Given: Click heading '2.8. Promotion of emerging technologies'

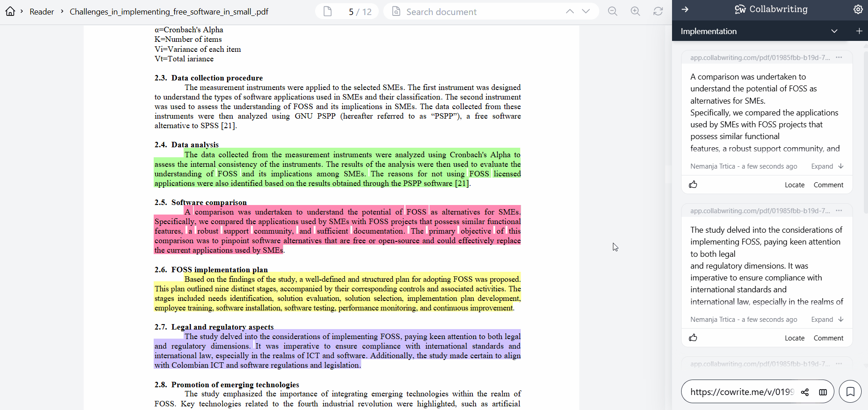Looking at the screenshot, I should [226, 385].
